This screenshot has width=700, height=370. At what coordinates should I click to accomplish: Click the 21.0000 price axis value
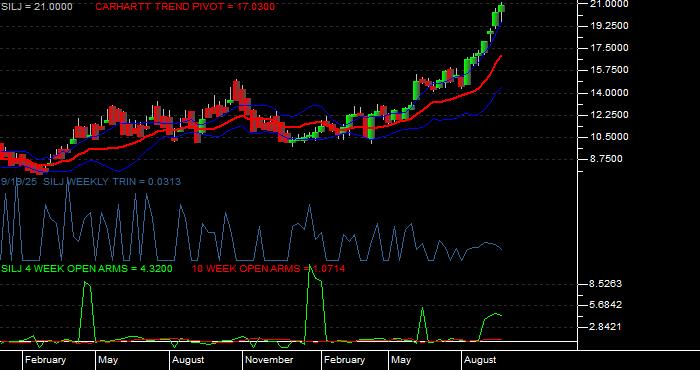(x=609, y=4)
